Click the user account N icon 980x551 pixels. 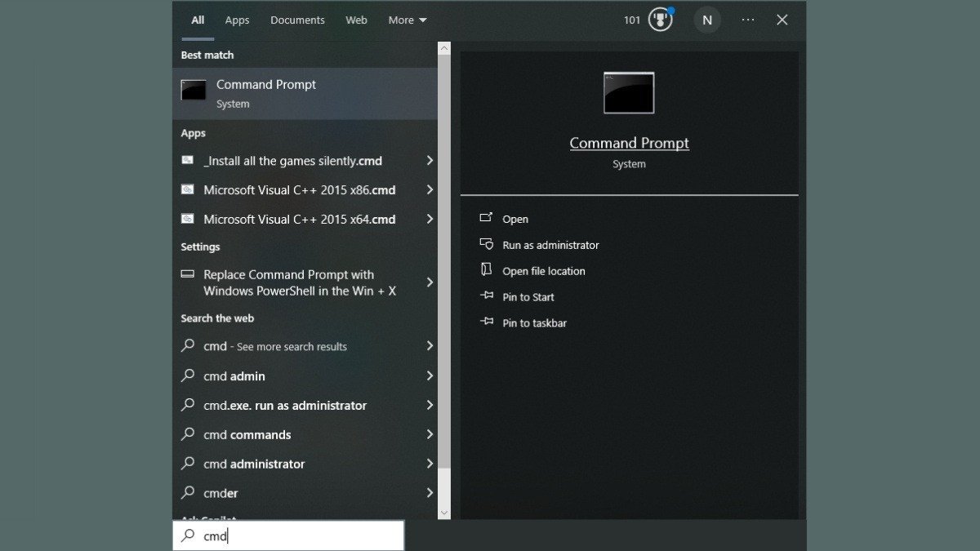706,20
